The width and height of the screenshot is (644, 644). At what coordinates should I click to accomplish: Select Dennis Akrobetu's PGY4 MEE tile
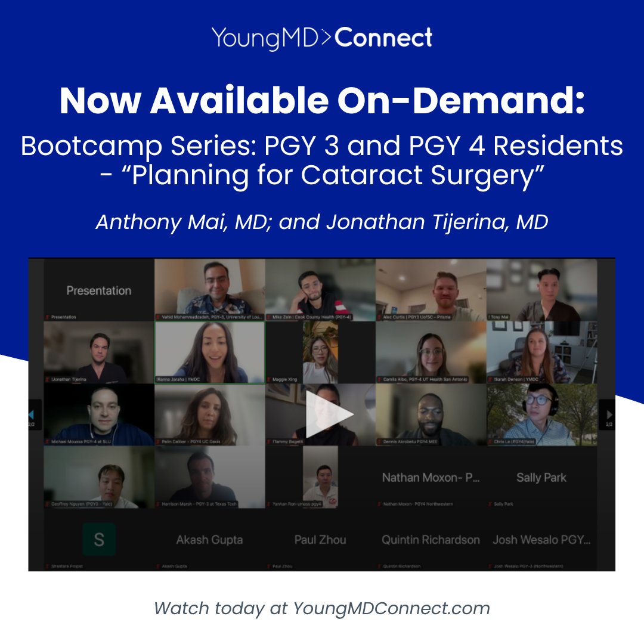431,415
